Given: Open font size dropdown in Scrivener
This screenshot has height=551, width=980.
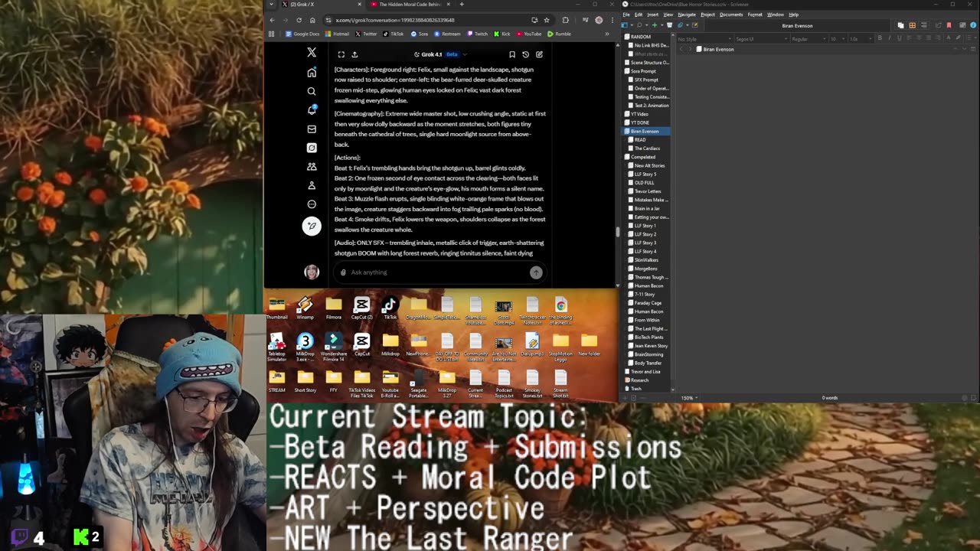Looking at the screenshot, I should [838, 39].
